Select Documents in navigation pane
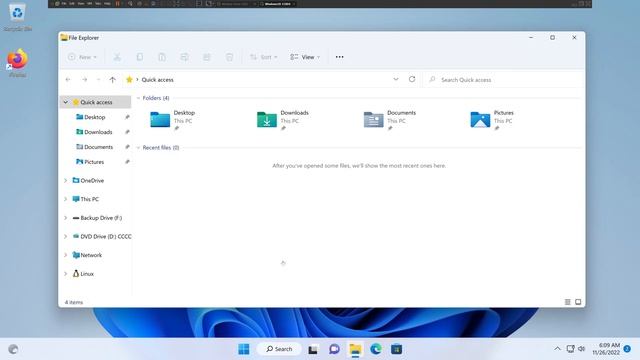Viewport: 640px width, 360px height. click(x=98, y=147)
